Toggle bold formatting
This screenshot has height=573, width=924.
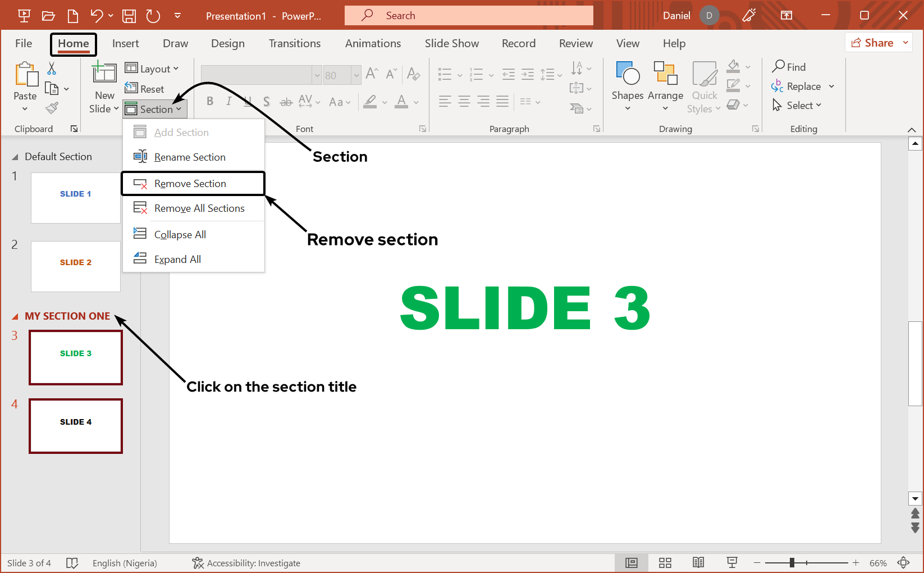click(210, 101)
